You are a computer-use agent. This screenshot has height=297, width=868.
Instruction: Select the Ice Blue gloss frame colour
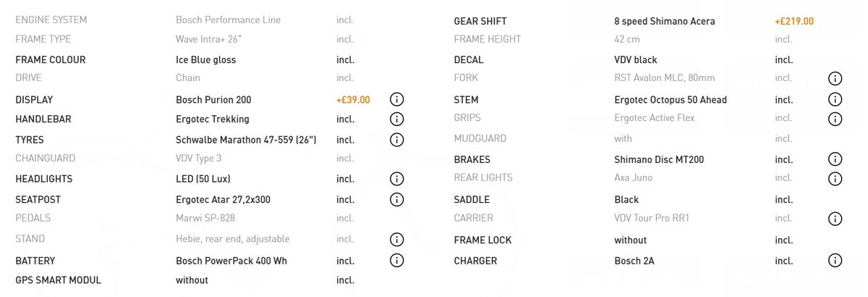click(205, 60)
